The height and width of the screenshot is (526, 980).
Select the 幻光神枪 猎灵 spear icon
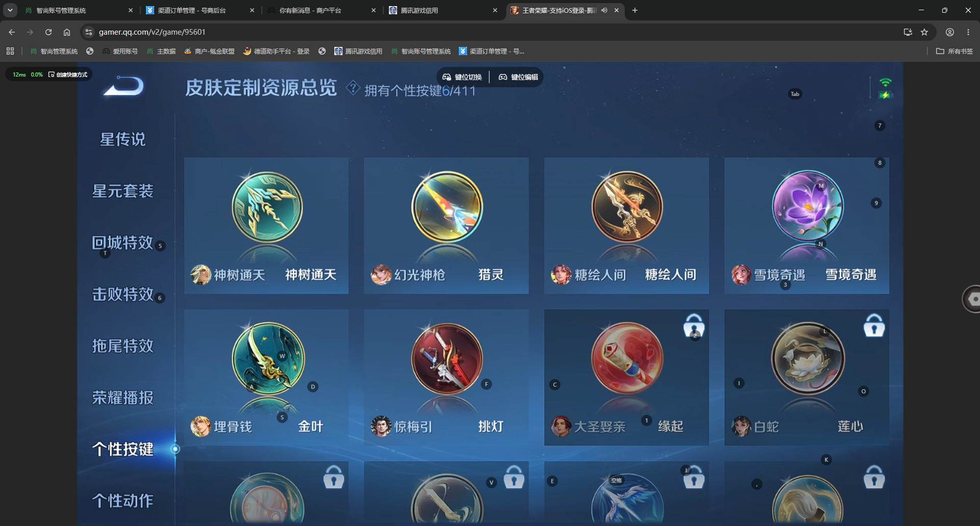pyautogui.click(x=447, y=207)
